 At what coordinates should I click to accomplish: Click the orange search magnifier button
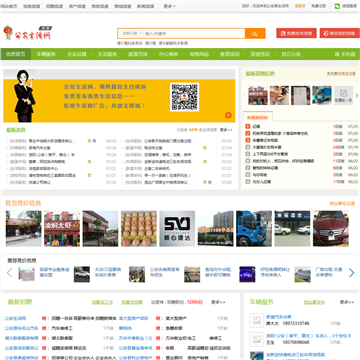[x=255, y=34]
